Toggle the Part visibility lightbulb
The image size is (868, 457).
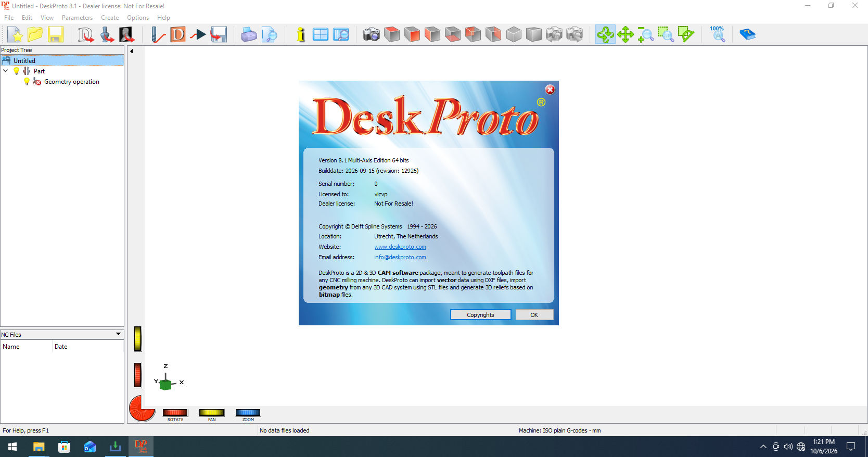pyautogui.click(x=17, y=71)
